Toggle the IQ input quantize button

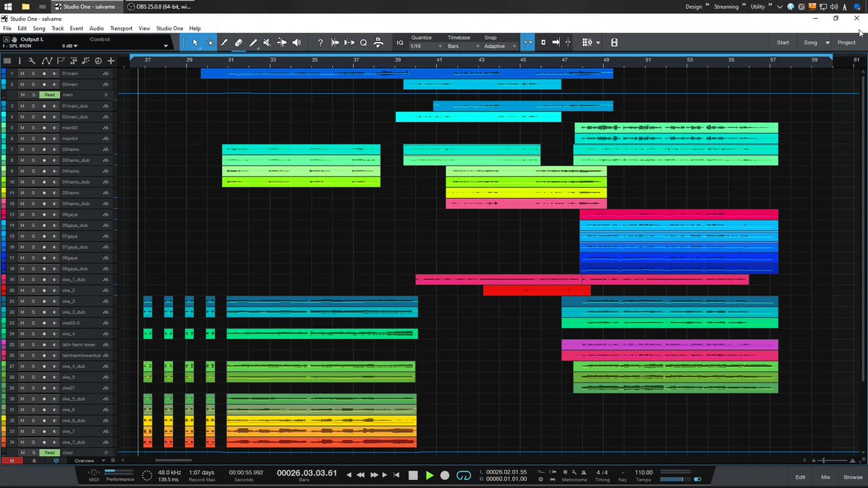point(399,43)
